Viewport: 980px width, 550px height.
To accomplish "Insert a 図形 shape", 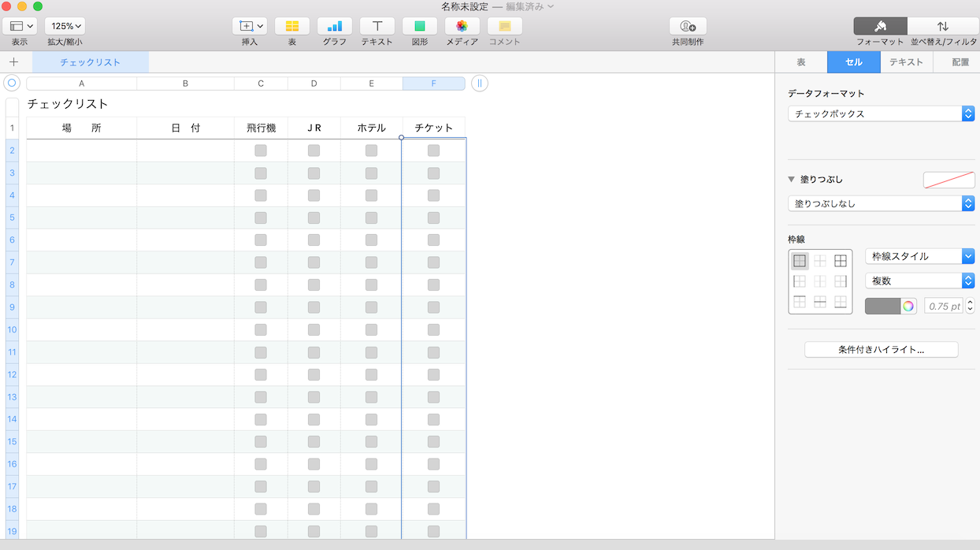I will [x=420, y=26].
